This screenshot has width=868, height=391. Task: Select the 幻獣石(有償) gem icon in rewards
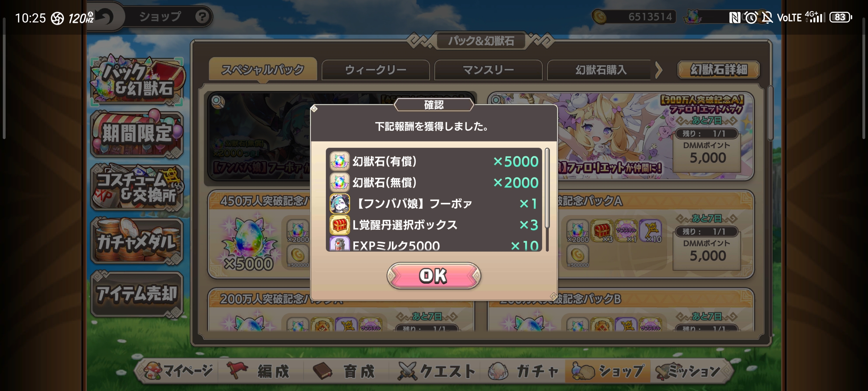click(x=339, y=162)
